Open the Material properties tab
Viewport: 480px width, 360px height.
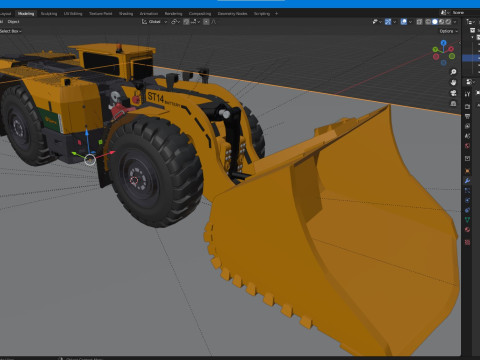[467, 229]
